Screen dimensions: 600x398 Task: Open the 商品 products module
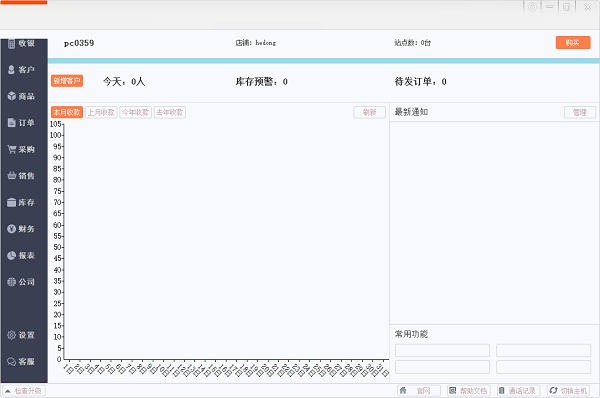click(x=22, y=96)
